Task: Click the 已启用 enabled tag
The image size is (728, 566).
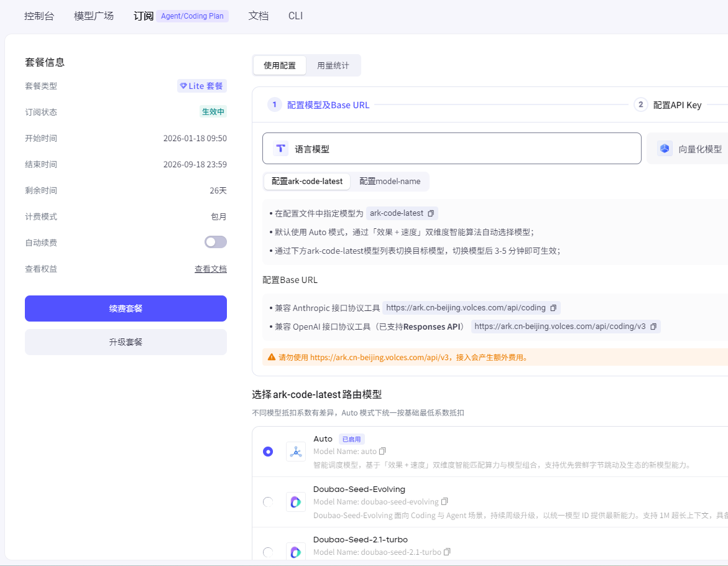Action: (x=351, y=439)
